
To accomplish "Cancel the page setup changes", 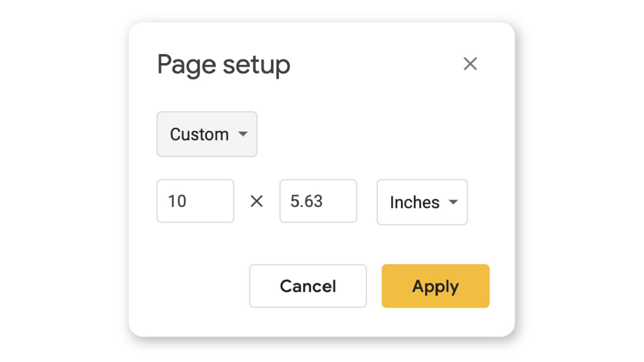I will click(308, 286).
